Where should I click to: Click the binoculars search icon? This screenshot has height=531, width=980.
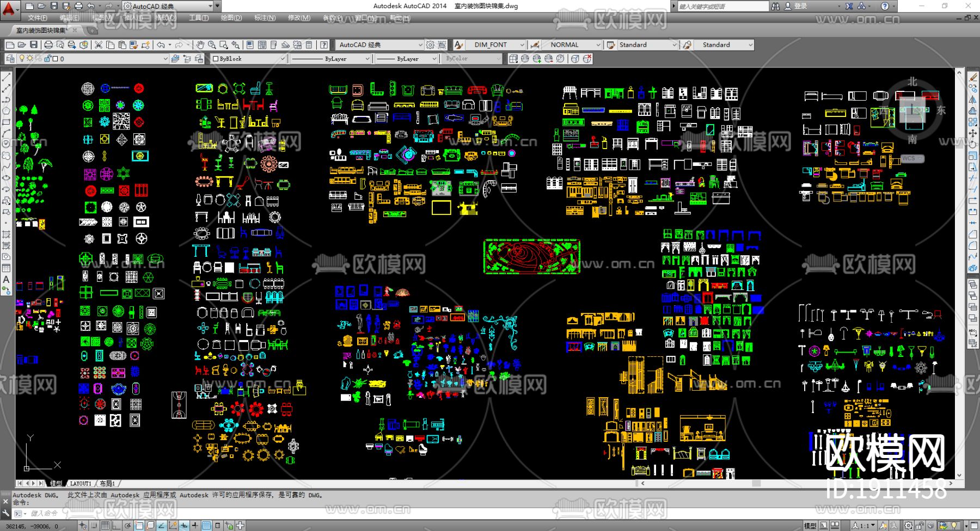775,6
